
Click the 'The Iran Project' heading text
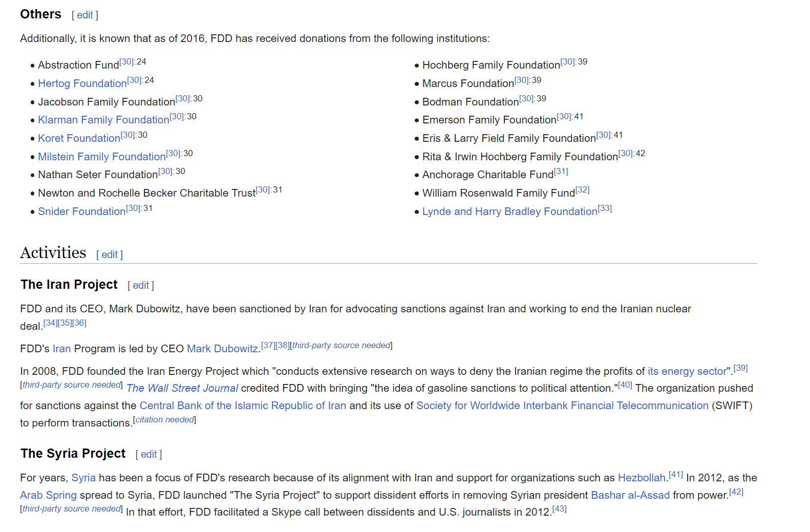coord(69,285)
